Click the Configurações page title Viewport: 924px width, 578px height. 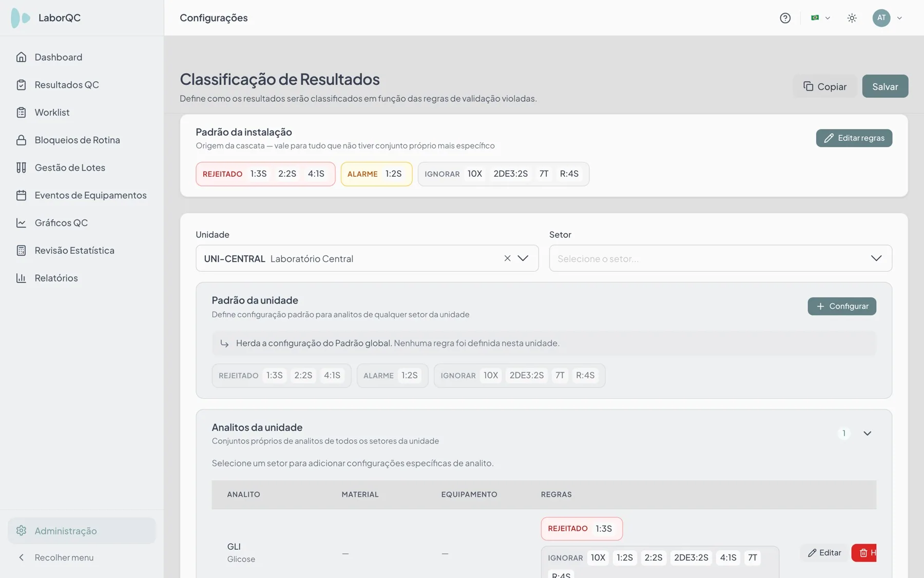(x=214, y=18)
